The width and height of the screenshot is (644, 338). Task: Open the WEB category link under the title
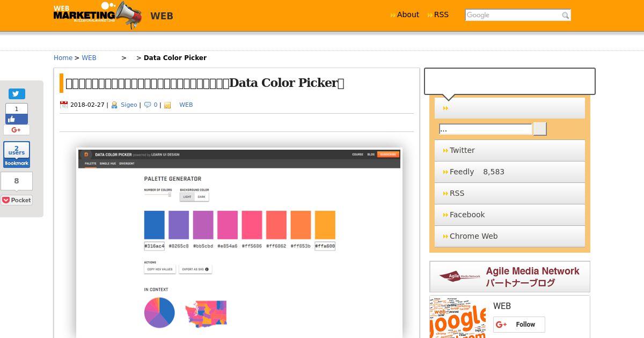pyautogui.click(x=186, y=105)
